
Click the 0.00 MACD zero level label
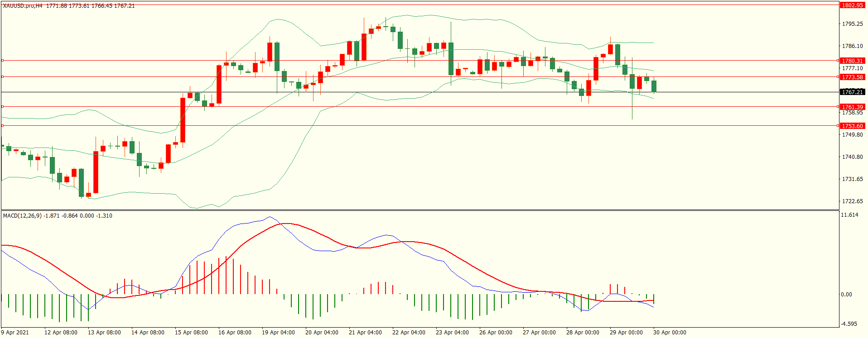[846, 295]
